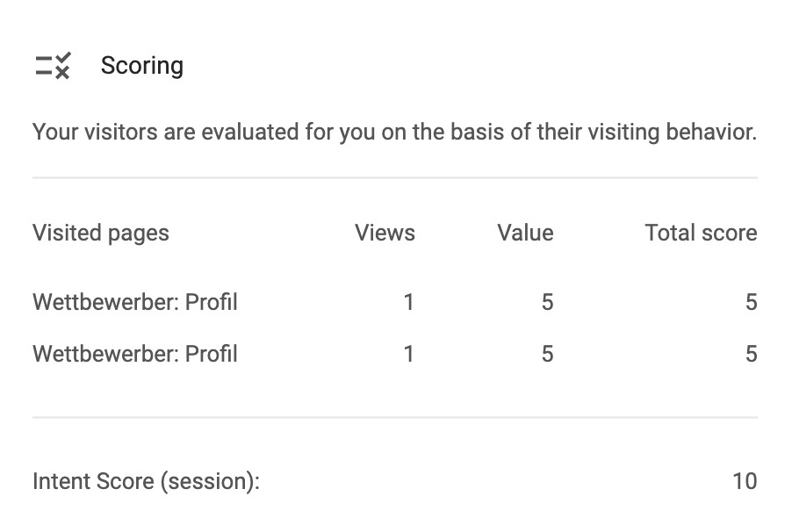Click the value 5 in the second row
The height and width of the screenshot is (532, 792).
tap(548, 354)
